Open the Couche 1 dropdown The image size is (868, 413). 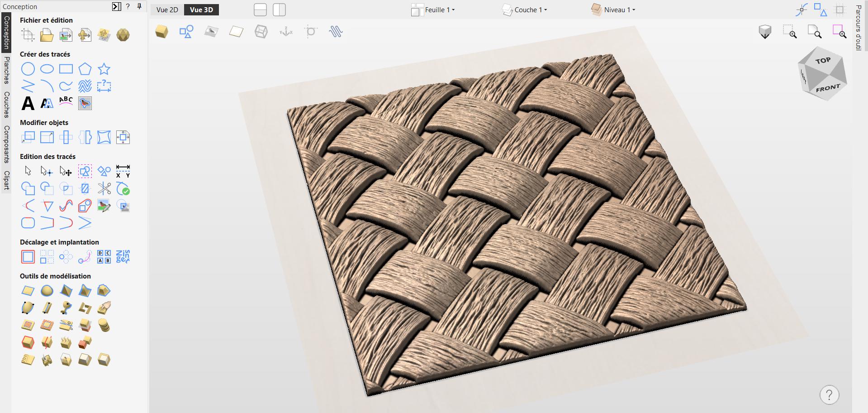click(x=525, y=10)
